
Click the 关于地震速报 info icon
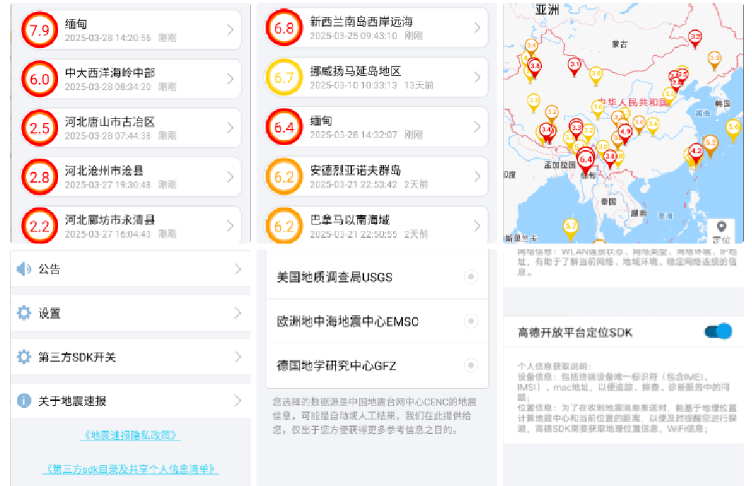point(24,401)
